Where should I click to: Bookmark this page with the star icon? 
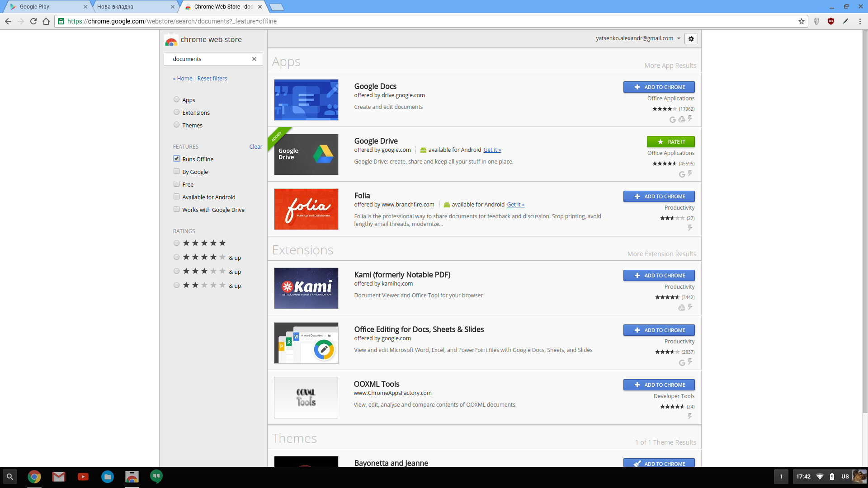click(802, 21)
